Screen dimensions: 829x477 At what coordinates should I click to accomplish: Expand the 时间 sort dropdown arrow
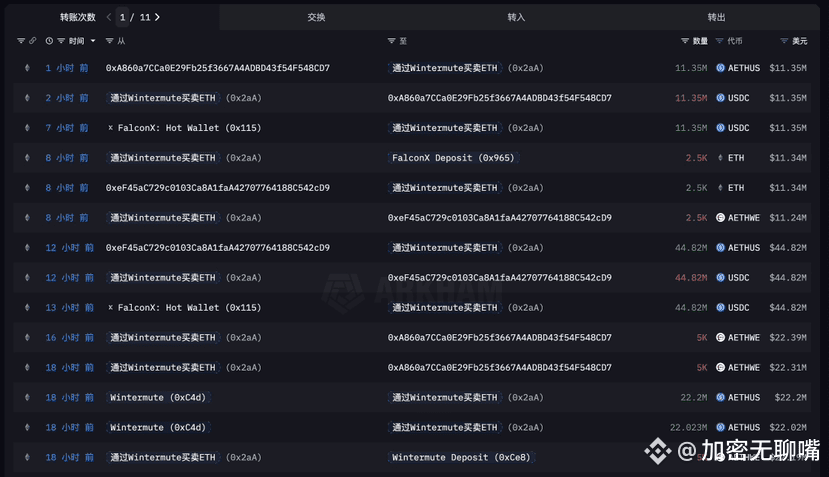click(93, 41)
